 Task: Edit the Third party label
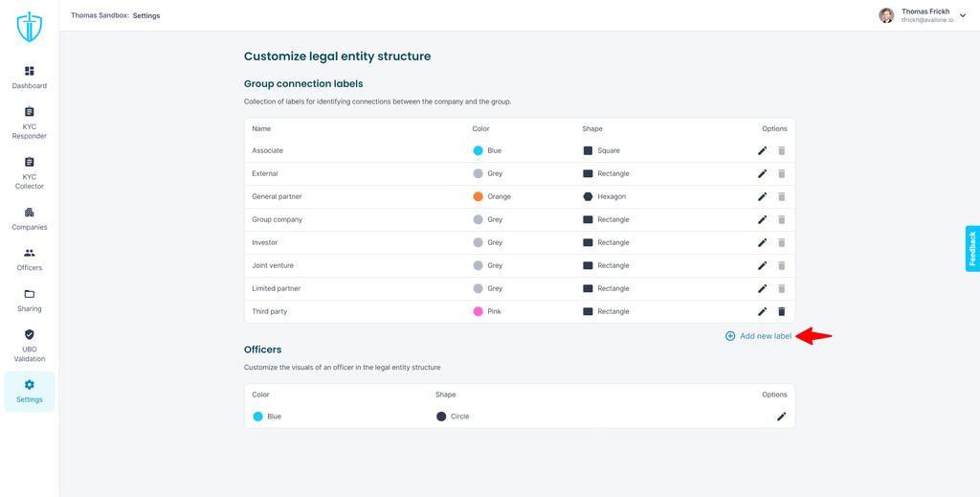762,311
